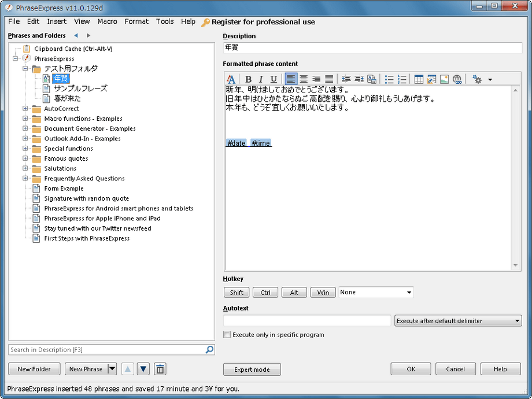Screen dimensions: 532x399
Task: Navigate back in Phrases and Folders
Action: (x=76, y=35)
